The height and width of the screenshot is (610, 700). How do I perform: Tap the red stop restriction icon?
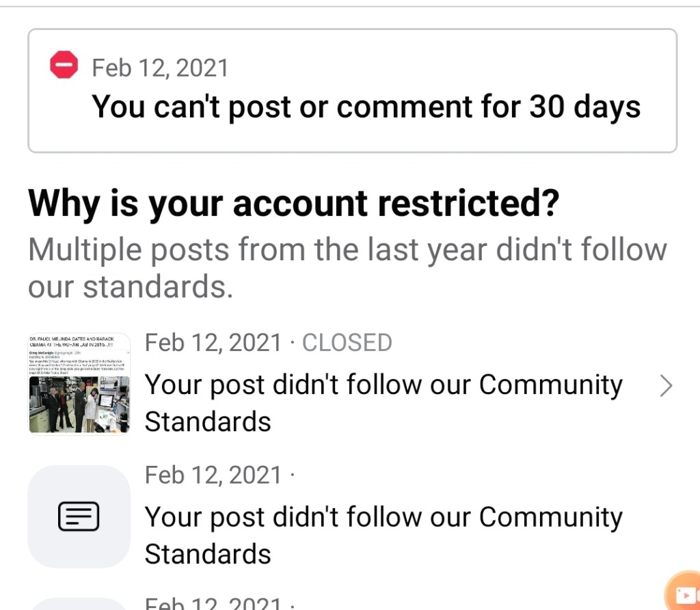point(64,66)
